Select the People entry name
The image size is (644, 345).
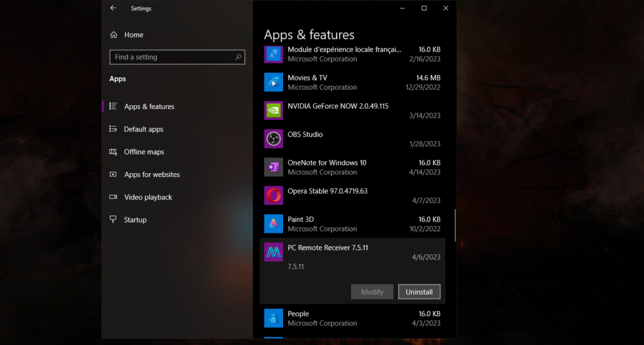tap(298, 314)
